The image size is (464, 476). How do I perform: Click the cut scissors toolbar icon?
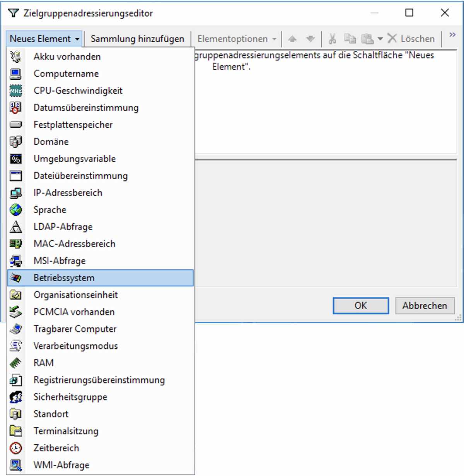(x=332, y=39)
